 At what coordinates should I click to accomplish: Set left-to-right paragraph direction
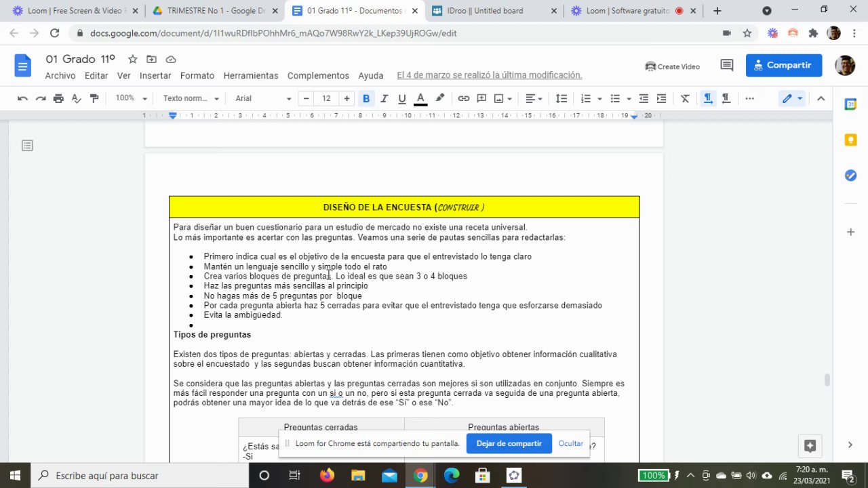pos(708,98)
